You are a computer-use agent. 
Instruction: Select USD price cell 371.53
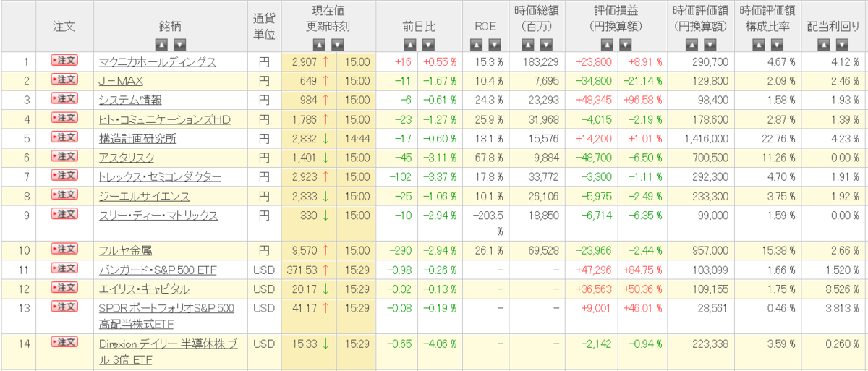tap(301, 270)
